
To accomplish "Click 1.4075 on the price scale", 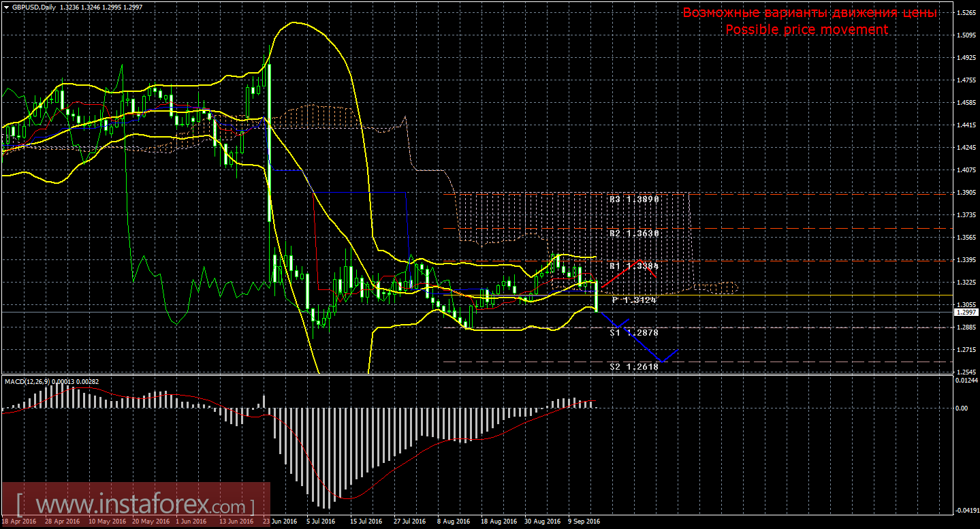I will [x=966, y=170].
